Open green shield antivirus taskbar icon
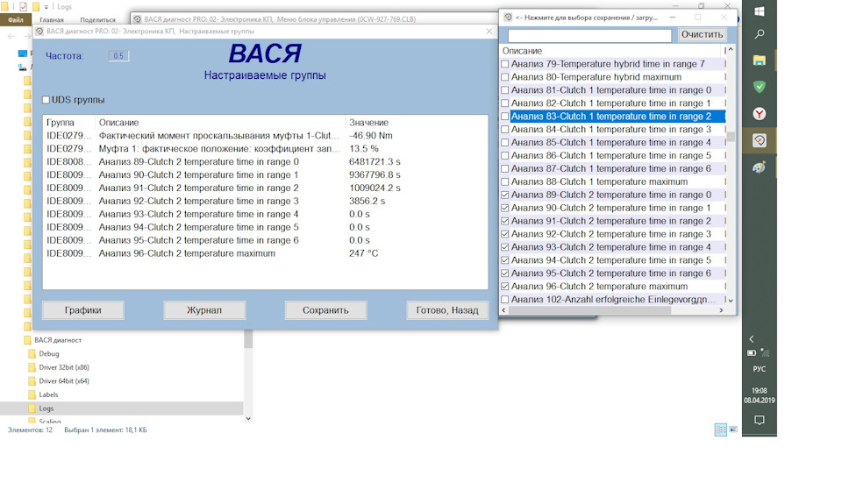842x504 pixels. 760,87
